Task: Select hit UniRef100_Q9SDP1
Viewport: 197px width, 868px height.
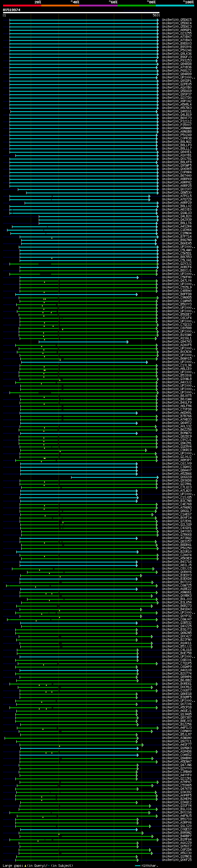Action: coord(177,81)
